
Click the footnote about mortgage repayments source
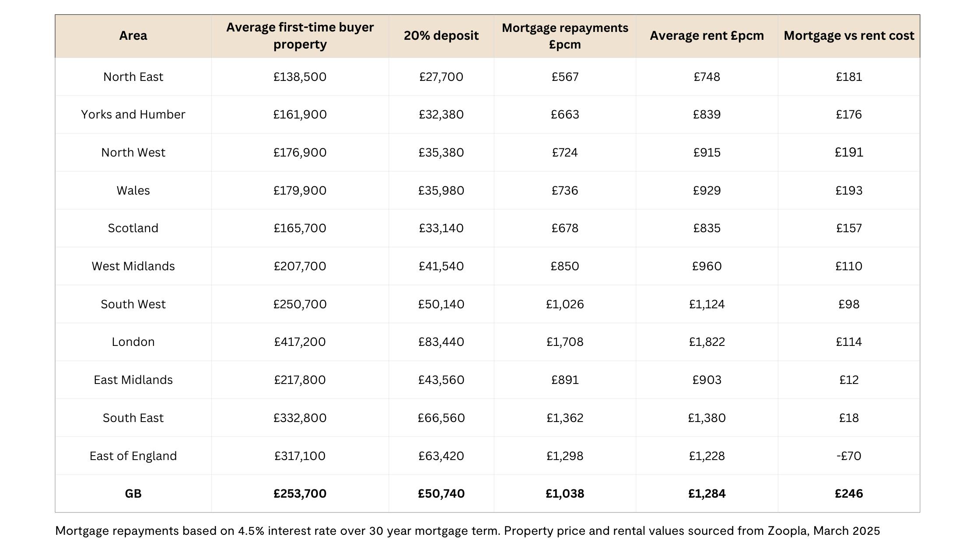(467, 531)
